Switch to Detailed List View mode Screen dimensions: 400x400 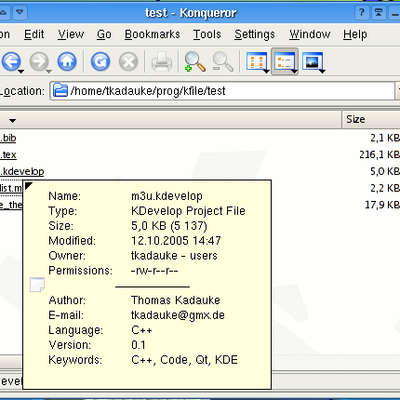pos(284,61)
